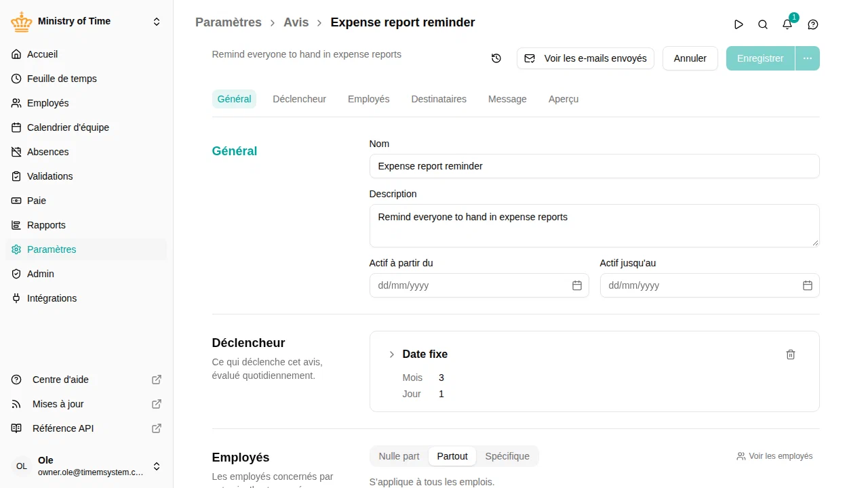The width and height of the screenshot is (868, 488).
Task: Open Calendrier d'équipe in sidebar
Action: (87, 127)
